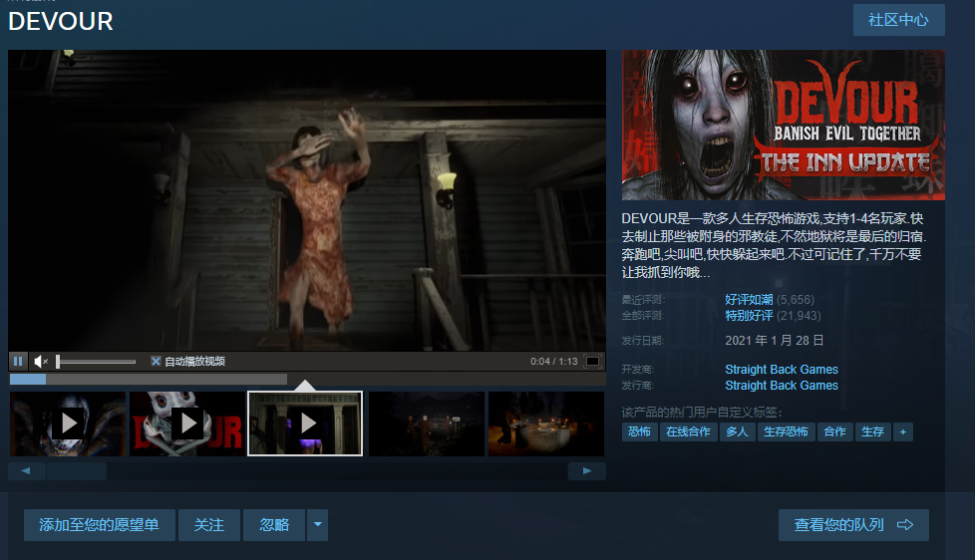Select the 合作 tag
The width and height of the screenshot is (975, 560).
coord(834,432)
